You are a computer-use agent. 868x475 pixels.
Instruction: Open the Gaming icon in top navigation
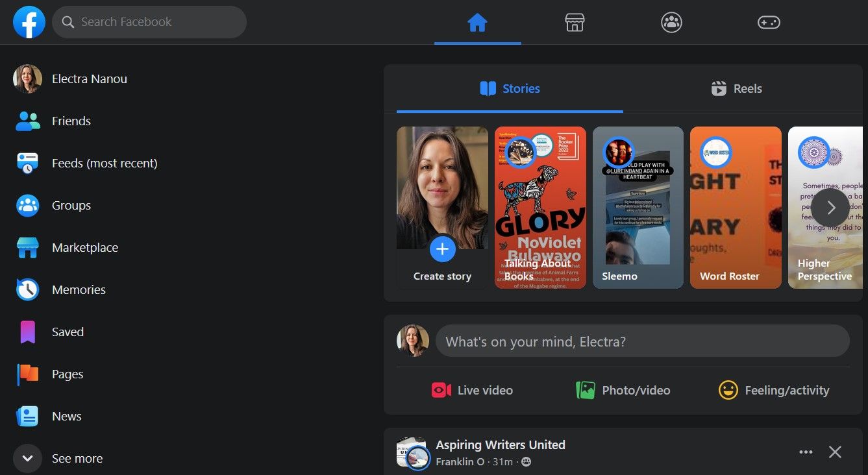[769, 21]
